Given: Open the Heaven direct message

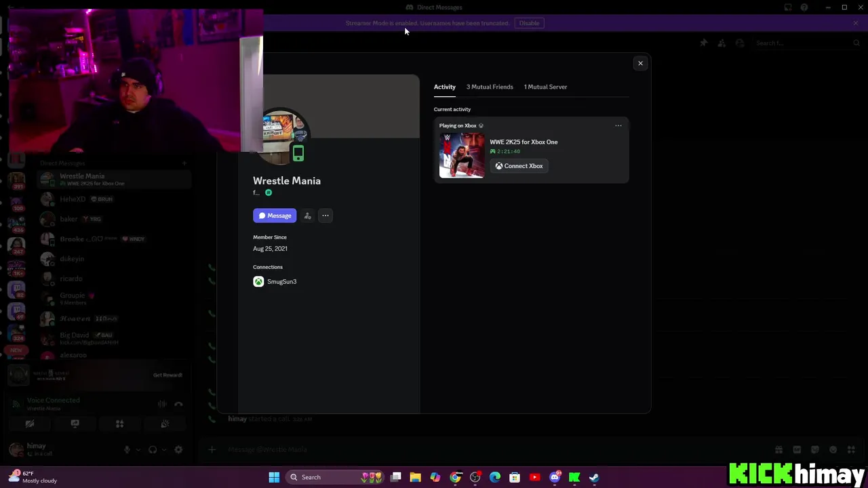Looking at the screenshot, I should [x=113, y=319].
